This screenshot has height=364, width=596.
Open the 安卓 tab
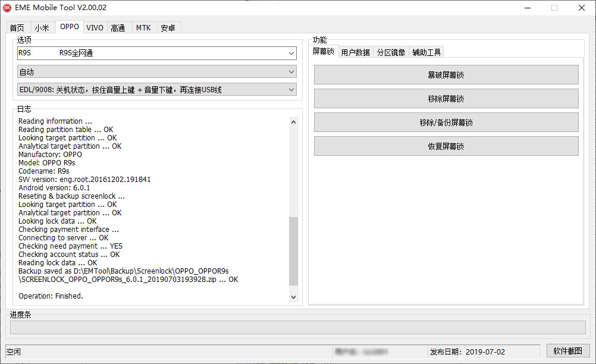168,28
